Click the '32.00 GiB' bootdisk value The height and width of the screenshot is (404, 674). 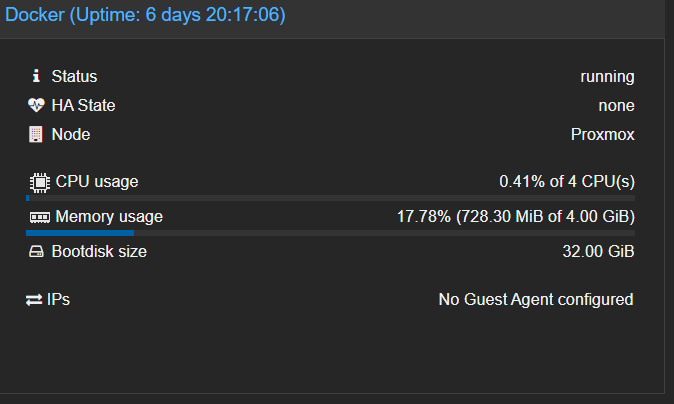pos(598,251)
